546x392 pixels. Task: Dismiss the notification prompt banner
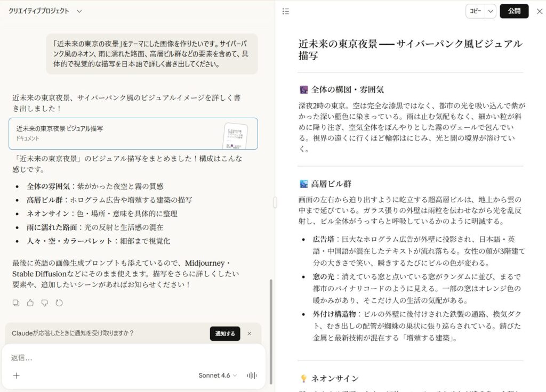(249, 333)
